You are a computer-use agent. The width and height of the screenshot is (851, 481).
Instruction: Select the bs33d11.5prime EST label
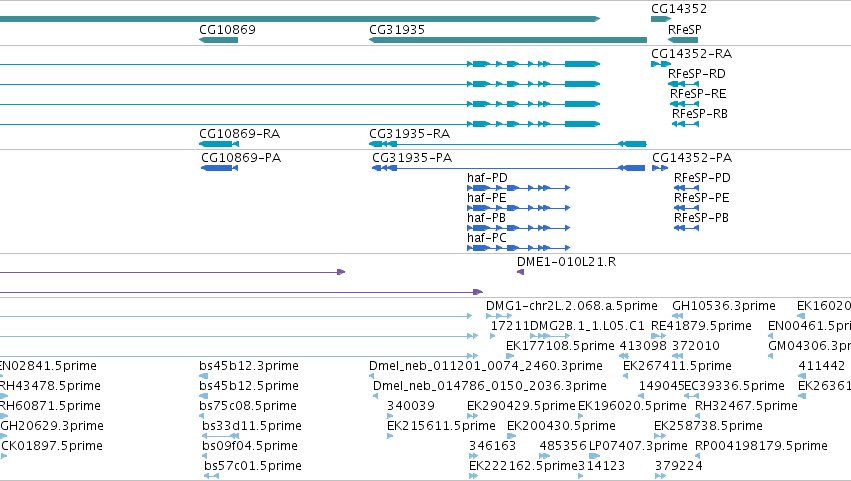252,427
